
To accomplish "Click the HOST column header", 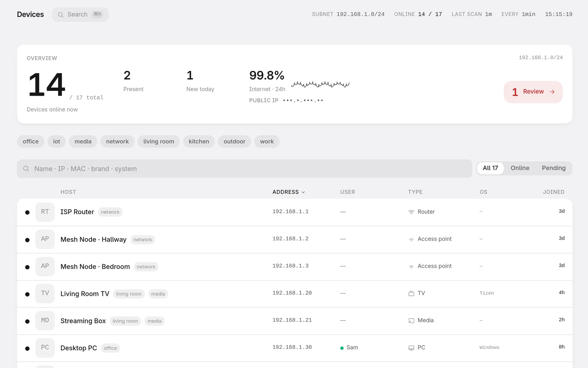I will (x=68, y=192).
